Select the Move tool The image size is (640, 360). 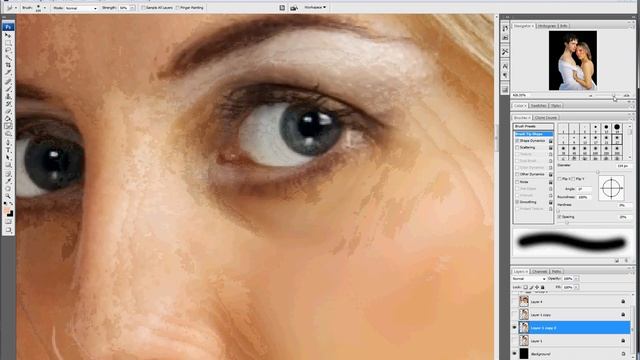8,35
